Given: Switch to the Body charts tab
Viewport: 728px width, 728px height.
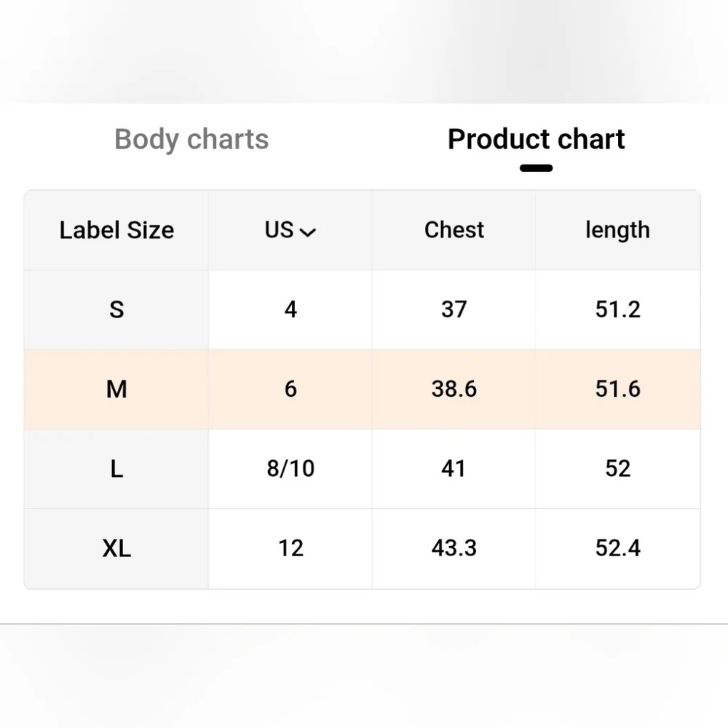Looking at the screenshot, I should (191, 139).
